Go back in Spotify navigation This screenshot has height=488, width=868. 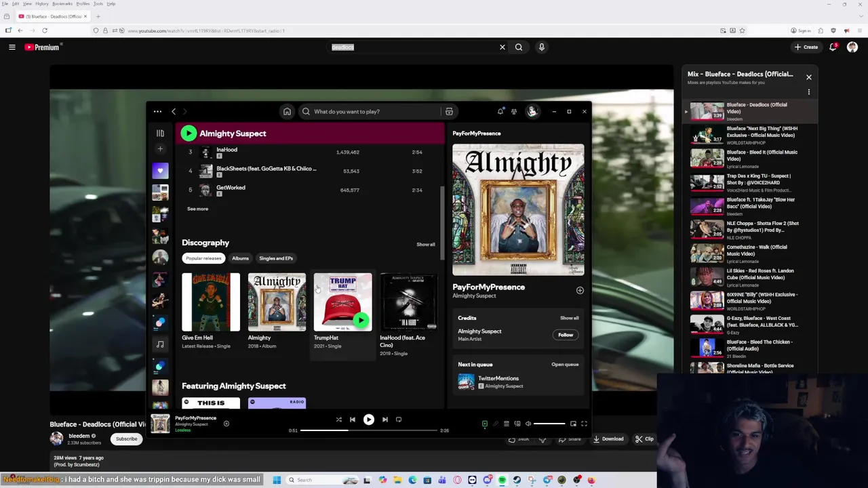click(x=174, y=112)
